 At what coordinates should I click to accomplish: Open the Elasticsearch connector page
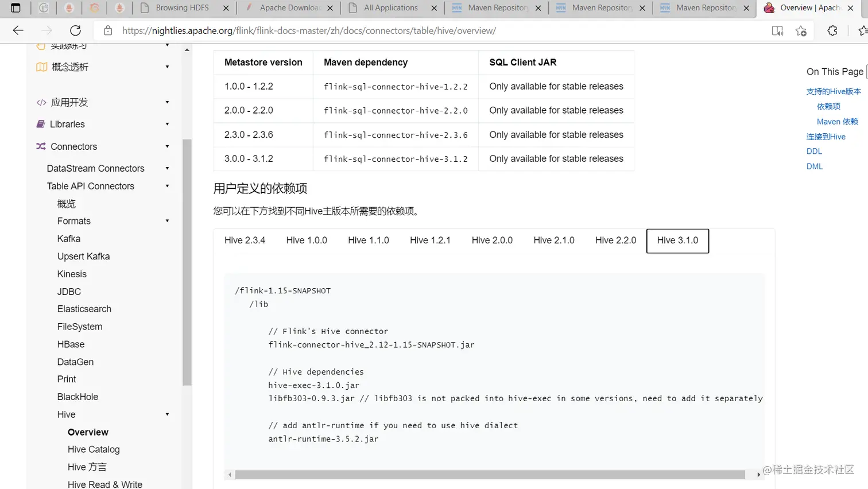coord(84,309)
